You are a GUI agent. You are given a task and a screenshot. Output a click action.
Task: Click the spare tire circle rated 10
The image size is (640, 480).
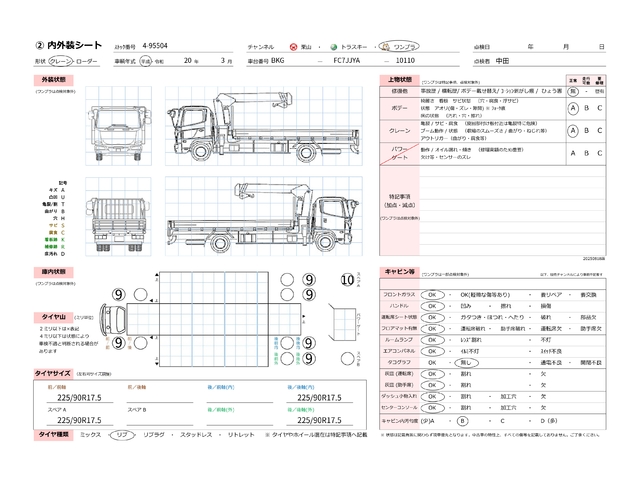pos(348,280)
